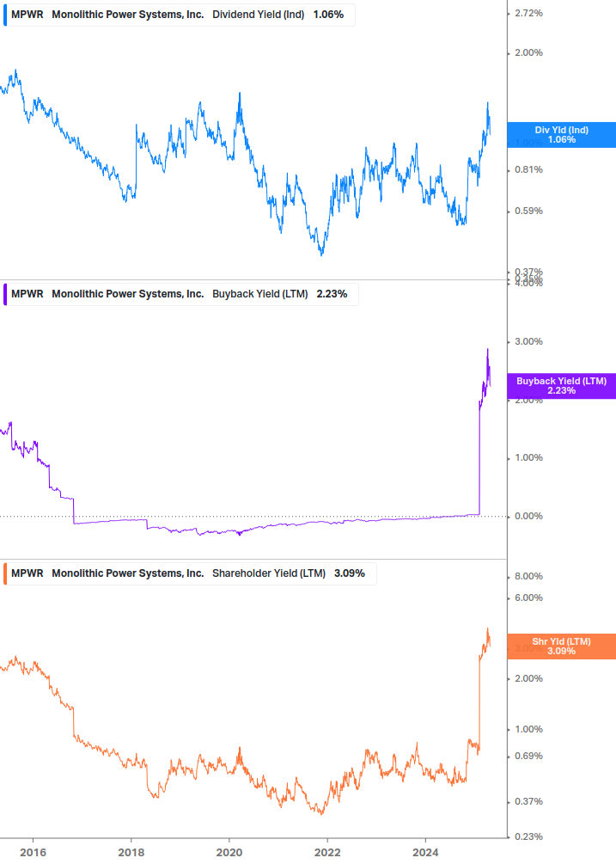Click the orange Shareholder Yield legend color bar

point(5,573)
